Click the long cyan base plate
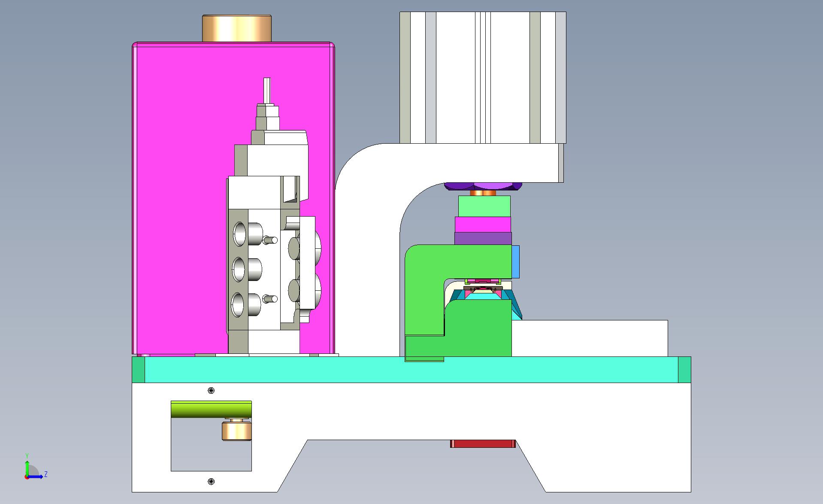The width and height of the screenshot is (823, 504). tap(411, 370)
